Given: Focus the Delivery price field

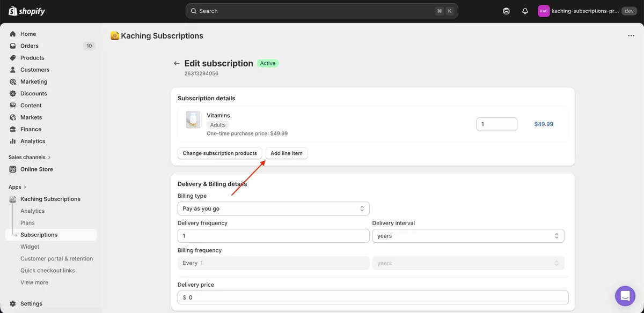Looking at the screenshot, I should click(x=373, y=297).
